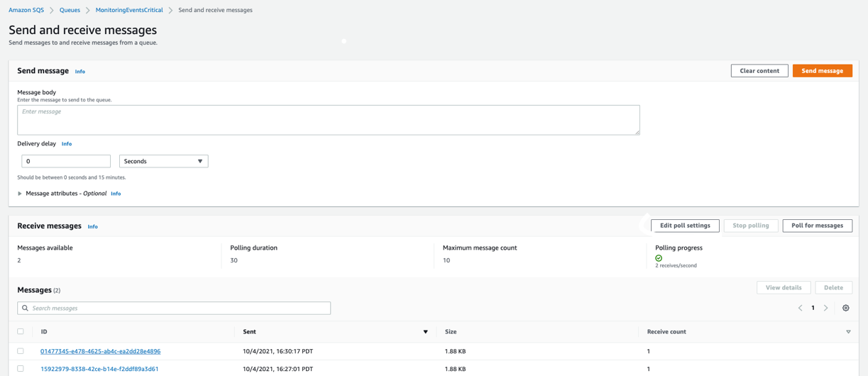The width and height of the screenshot is (868, 376).
Task: Open MonitoringEventsCritical breadcrumb link
Action: pos(129,10)
